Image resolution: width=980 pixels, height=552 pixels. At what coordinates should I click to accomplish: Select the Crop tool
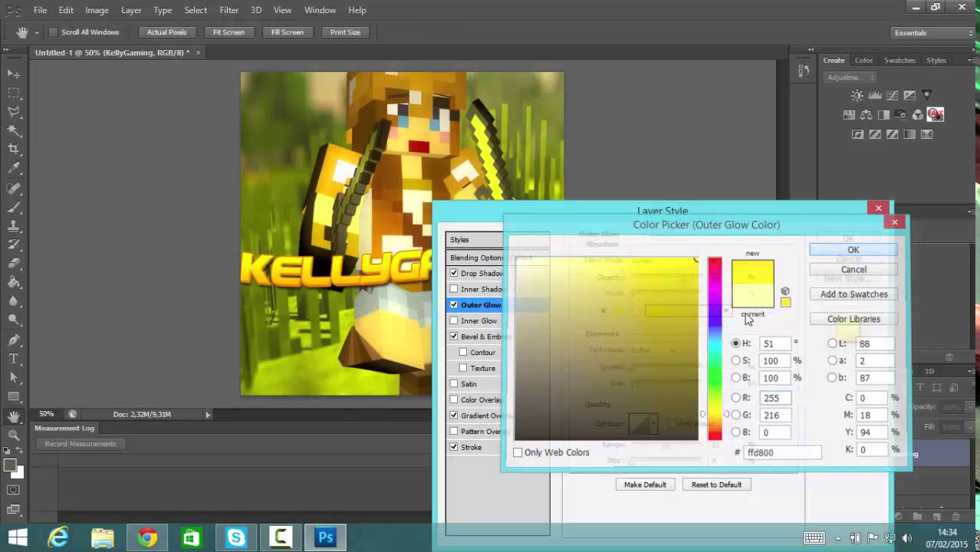pos(14,149)
